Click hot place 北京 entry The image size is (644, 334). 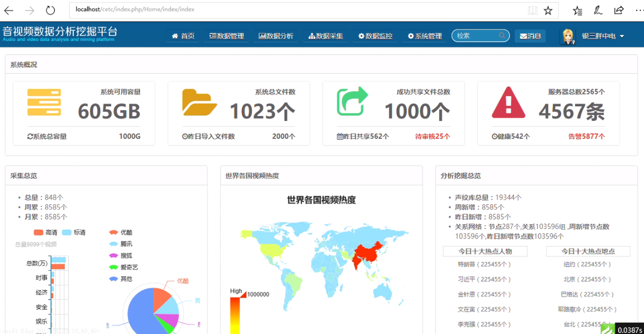click(588, 279)
